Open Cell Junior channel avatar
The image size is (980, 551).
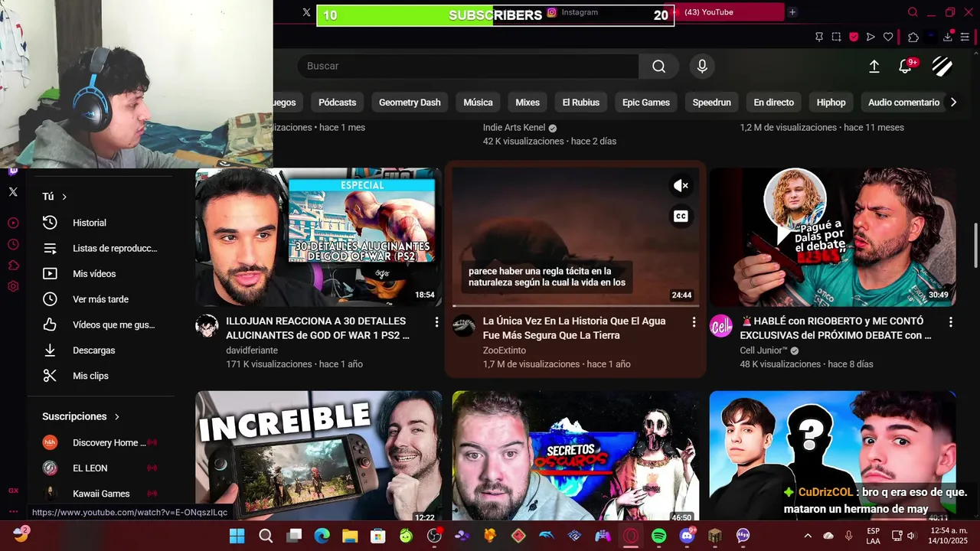(720, 326)
